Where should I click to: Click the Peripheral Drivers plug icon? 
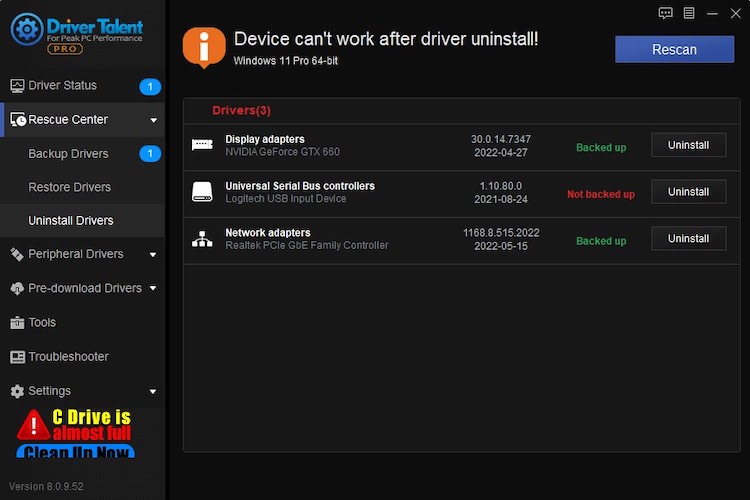[x=17, y=255]
